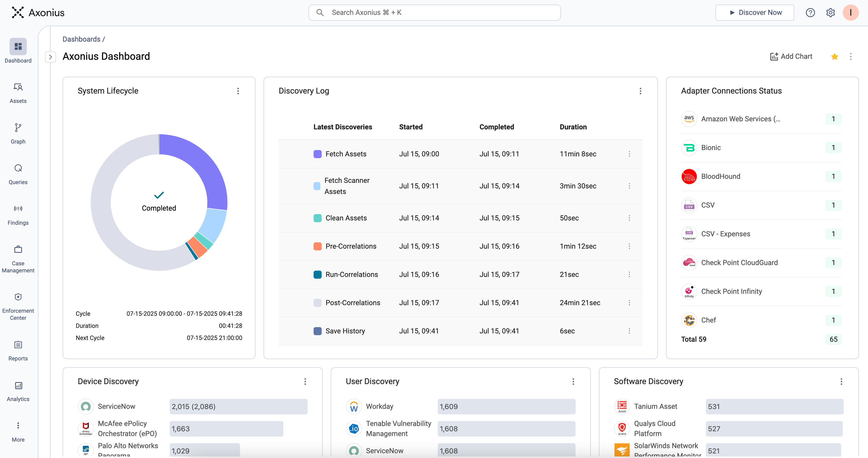Click the BloodHound adapter icon
This screenshot has height=458, width=868.
coord(689,176)
